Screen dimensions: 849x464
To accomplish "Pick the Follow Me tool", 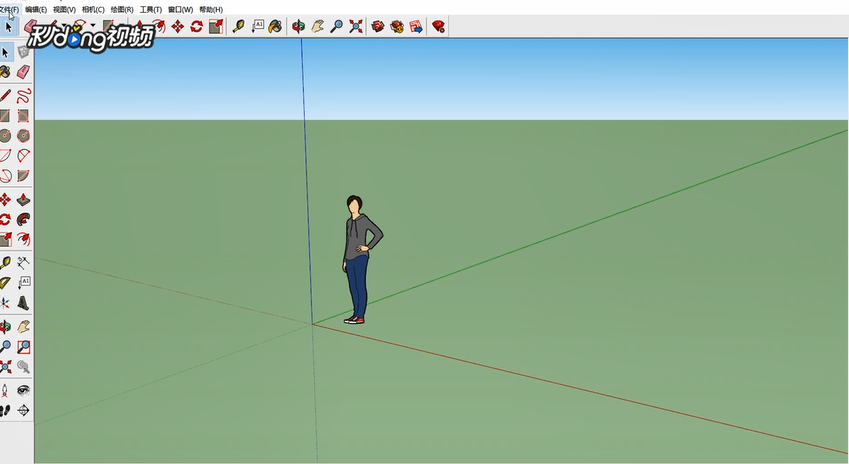I will point(23,219).
